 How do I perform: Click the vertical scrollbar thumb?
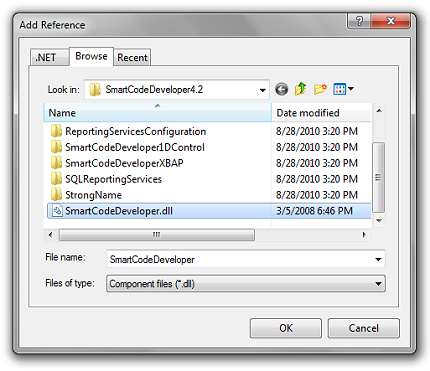pyautogui.click(x=378, y=177)
